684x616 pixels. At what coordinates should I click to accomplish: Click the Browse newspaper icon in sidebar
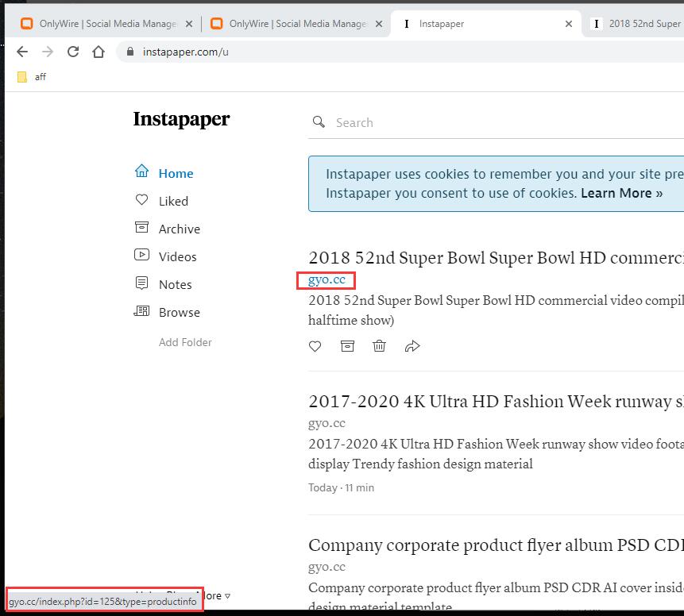(141, 311)
